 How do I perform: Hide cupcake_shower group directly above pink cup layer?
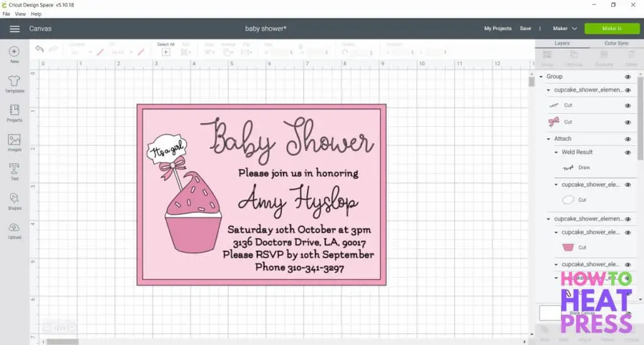[628, 233]
